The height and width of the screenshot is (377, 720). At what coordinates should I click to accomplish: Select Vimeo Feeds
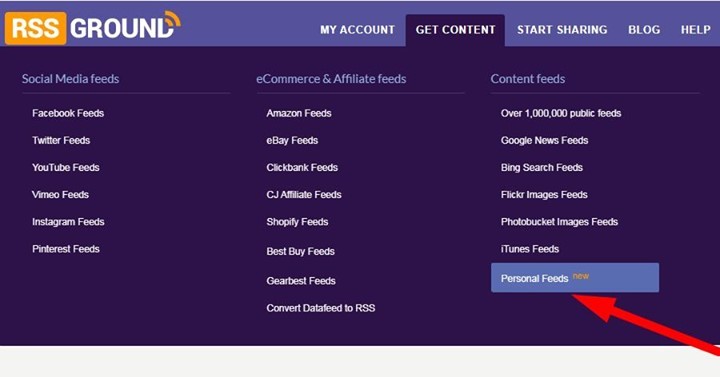[60, 194]
